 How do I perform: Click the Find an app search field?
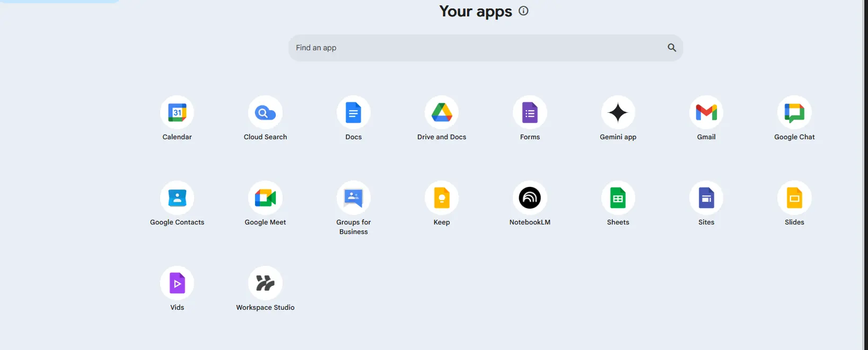pyautogui.click(x=486, y=48)
